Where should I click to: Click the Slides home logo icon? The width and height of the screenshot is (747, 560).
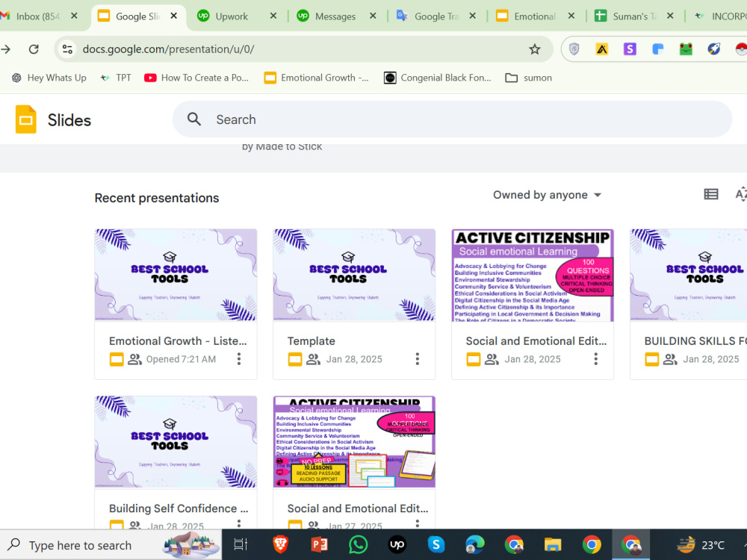[25, 119]
